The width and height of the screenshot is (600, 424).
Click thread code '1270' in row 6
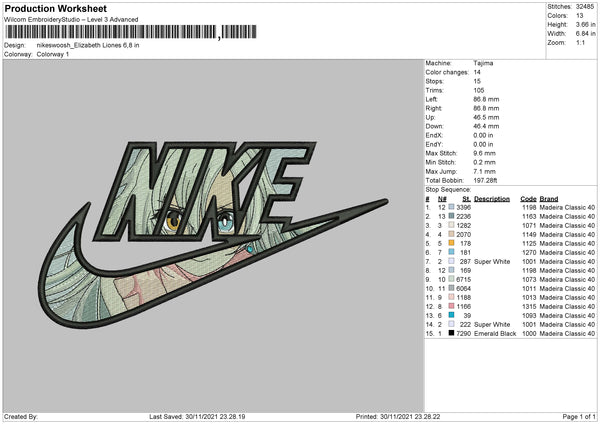tap(529, 252)
